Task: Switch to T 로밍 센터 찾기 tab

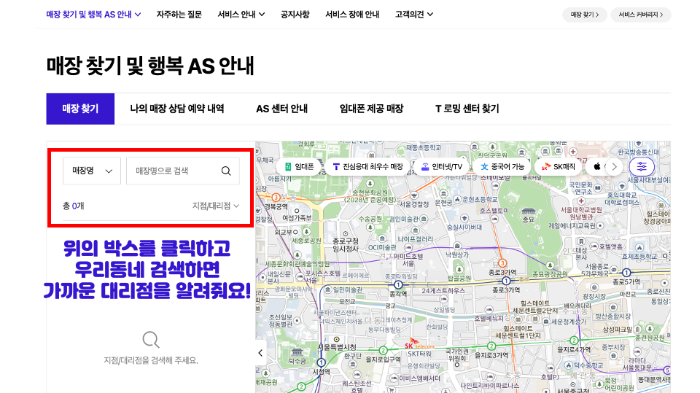Action: (x=467, y=109)
